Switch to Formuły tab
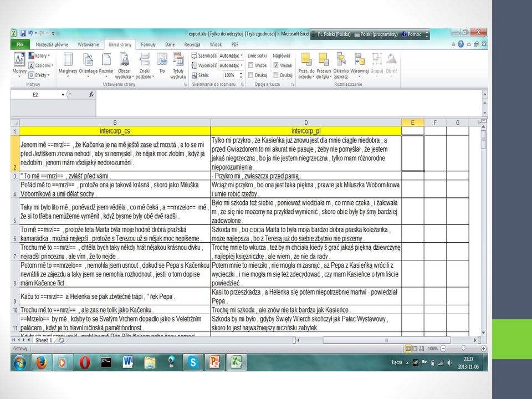 149,44
